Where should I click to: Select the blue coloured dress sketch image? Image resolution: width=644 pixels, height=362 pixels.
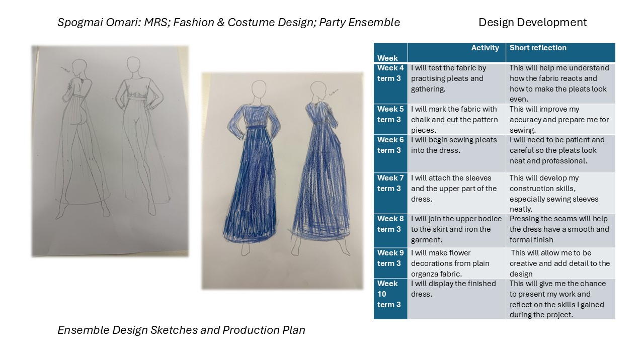coord(282,181)
